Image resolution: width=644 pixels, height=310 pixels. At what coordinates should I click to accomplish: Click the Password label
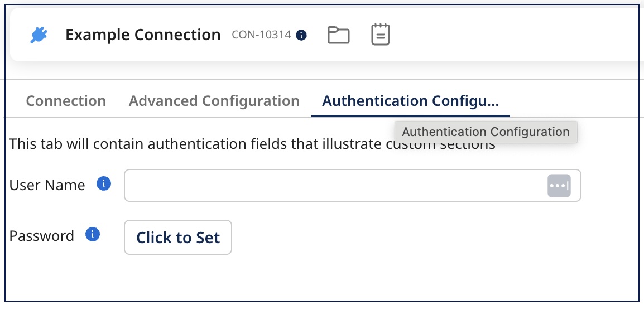[x=42, y=236]
